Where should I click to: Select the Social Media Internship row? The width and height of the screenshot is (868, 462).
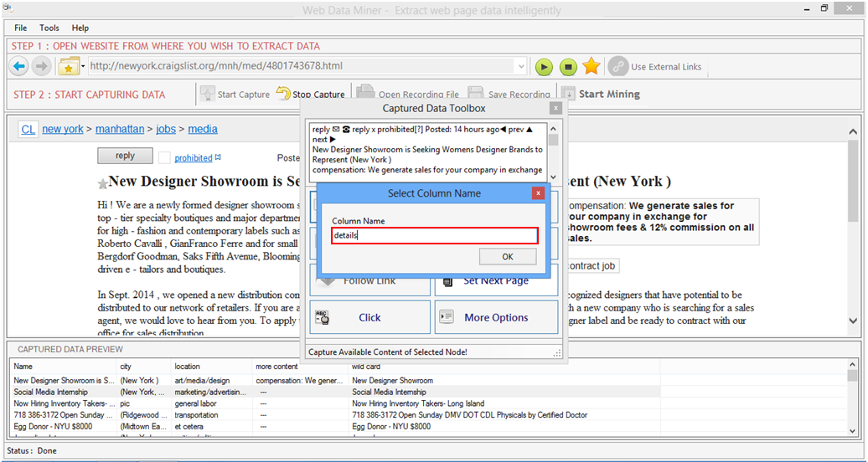(x=336, y=392)
